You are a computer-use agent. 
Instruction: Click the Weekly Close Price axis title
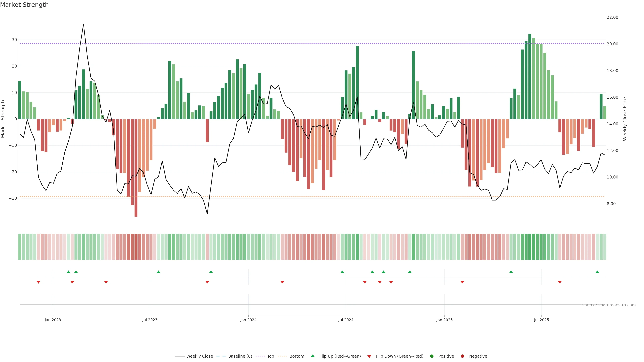pyautogui.click(x=625, y=119)
